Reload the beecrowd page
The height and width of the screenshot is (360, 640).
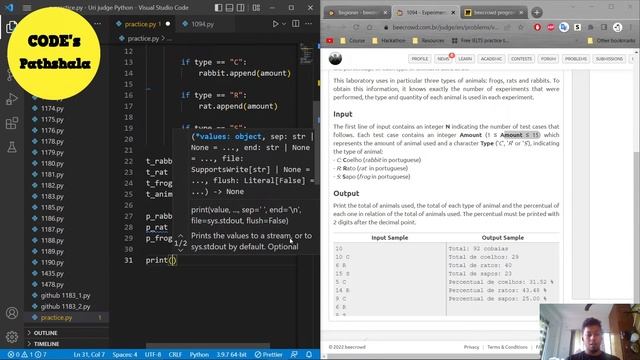point(356,27)
